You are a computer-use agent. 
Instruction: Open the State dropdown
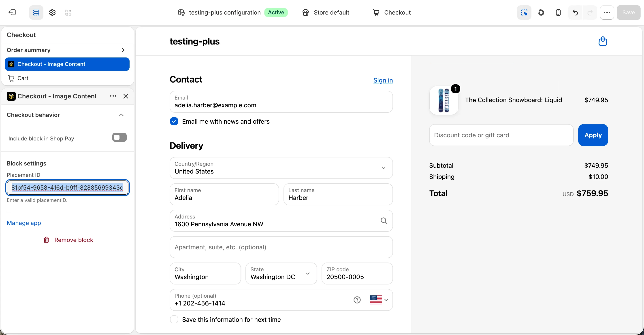281,273
